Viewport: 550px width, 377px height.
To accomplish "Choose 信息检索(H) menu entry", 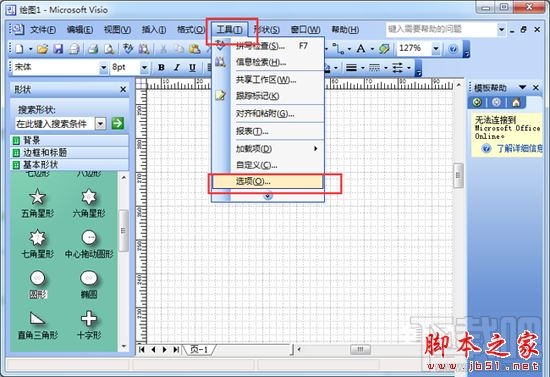I will coord(268,62).
